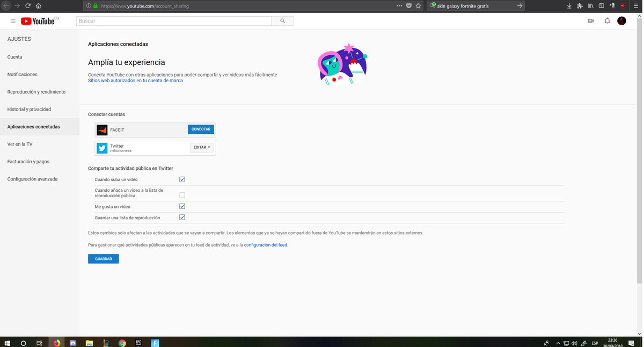Enable sharing when adding video to public playlist
The width and height of the screenshot is (644, 347).
click(182, 195)
